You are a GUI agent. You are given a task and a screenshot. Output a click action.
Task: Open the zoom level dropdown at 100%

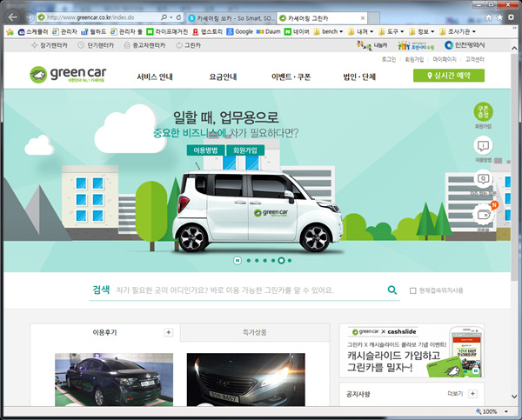[506, 411]
